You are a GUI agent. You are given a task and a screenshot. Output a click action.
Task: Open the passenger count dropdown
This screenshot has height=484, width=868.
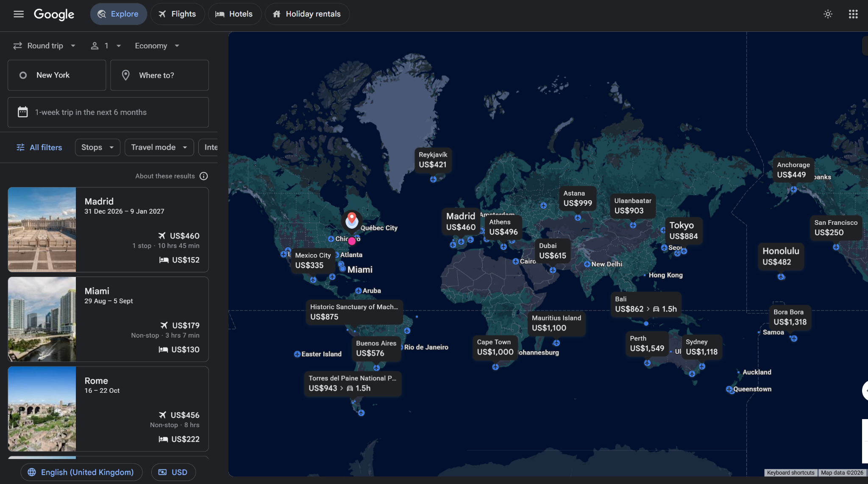(106, 46)
